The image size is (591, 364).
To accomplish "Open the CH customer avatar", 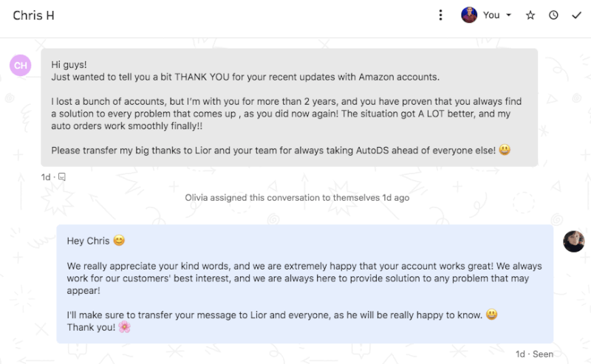I will click(x=21, y=65).
